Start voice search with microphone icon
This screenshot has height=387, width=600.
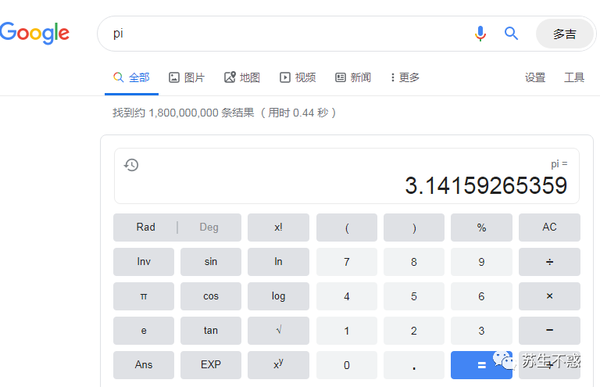tap(480, 34)
